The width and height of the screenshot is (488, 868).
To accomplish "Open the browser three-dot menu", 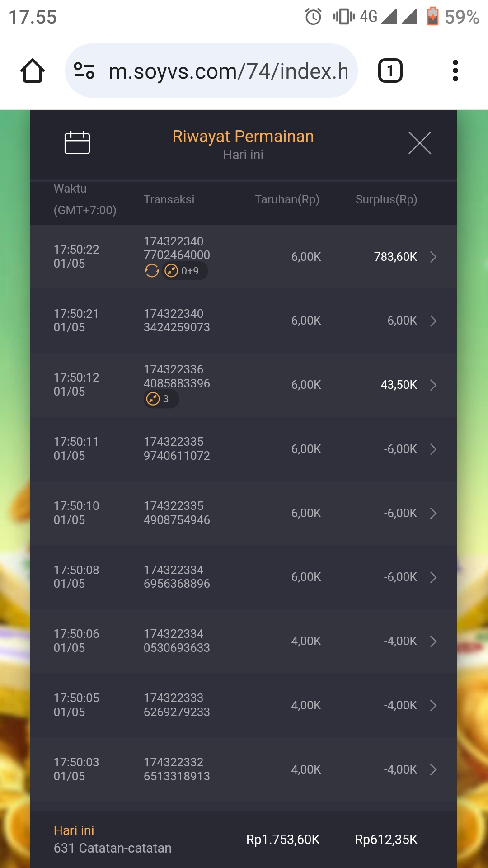I will 455,71.
